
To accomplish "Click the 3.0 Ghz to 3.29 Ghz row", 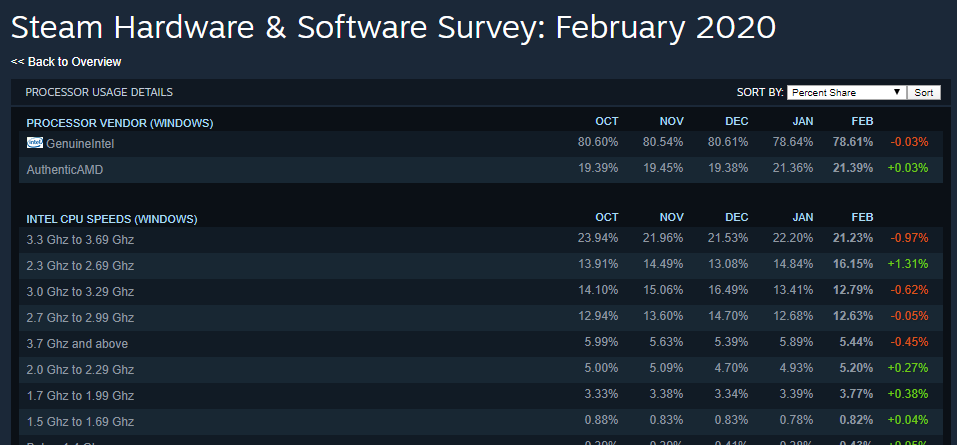I will point(80,292).
